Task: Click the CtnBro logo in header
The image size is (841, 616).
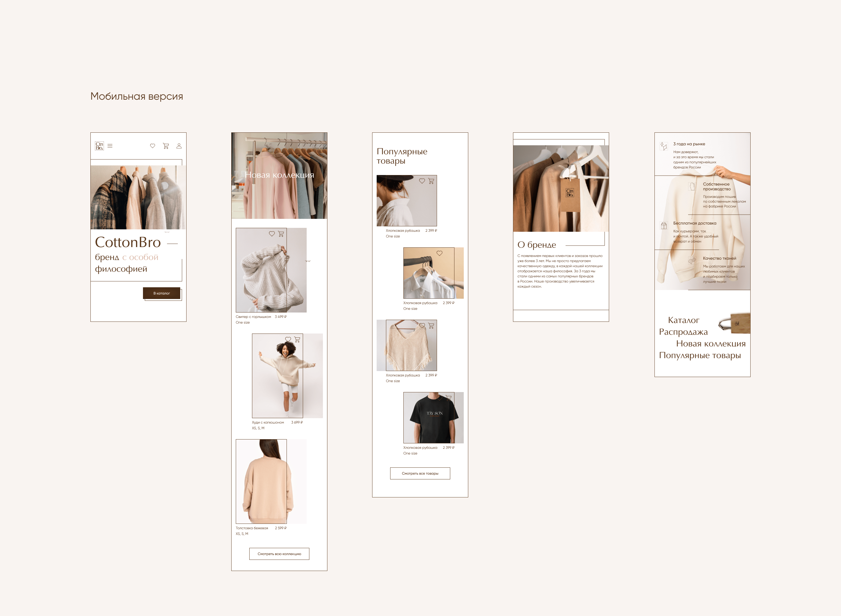Action: pyautogui.click(x=99, y=146)
